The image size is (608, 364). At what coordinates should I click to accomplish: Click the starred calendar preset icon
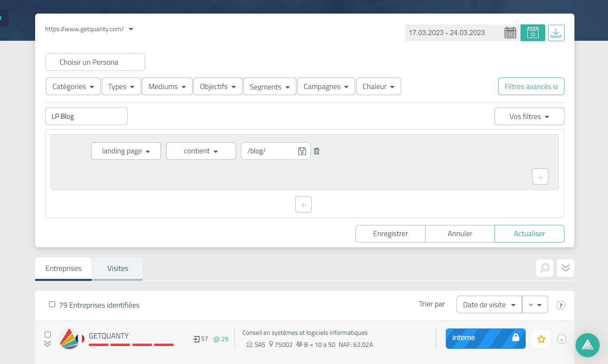pos(532,33)
